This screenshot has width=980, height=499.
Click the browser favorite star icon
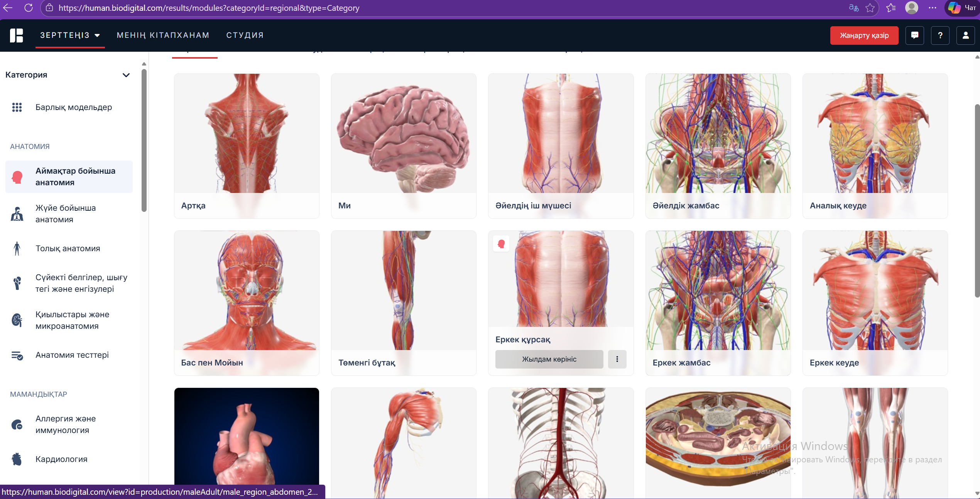870,8
